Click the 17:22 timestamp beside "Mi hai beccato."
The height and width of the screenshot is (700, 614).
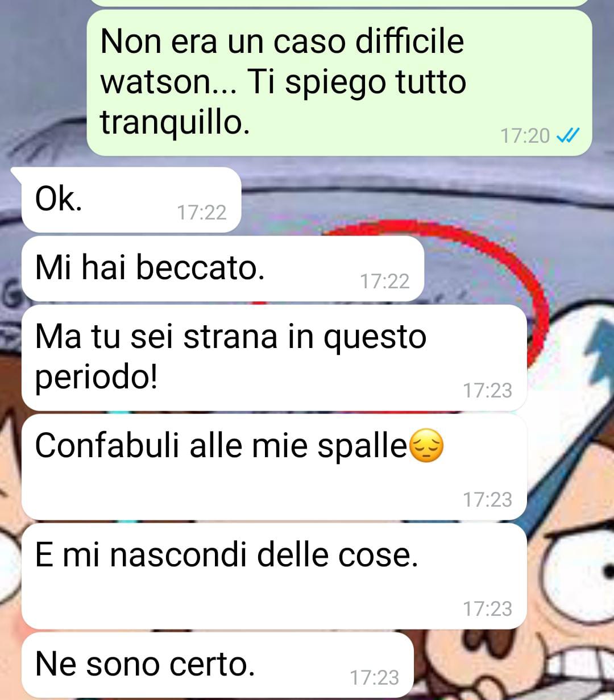[x=385, y=281]
